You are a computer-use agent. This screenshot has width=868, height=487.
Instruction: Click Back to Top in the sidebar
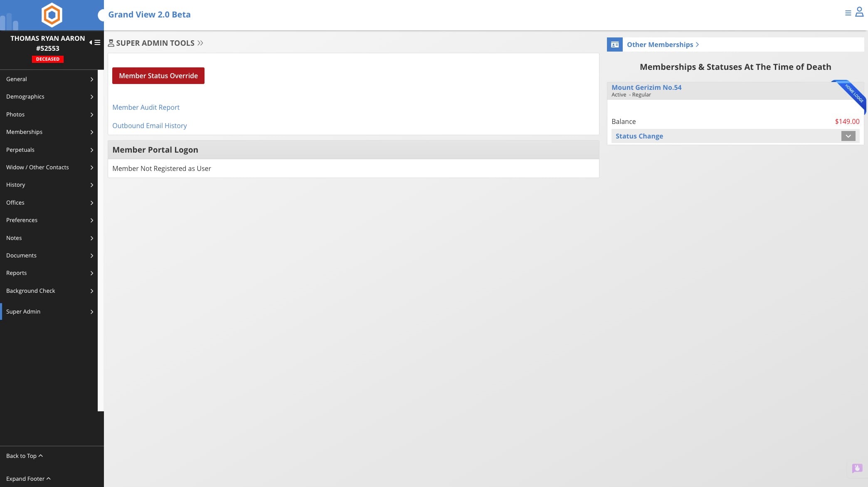point(25,456)
